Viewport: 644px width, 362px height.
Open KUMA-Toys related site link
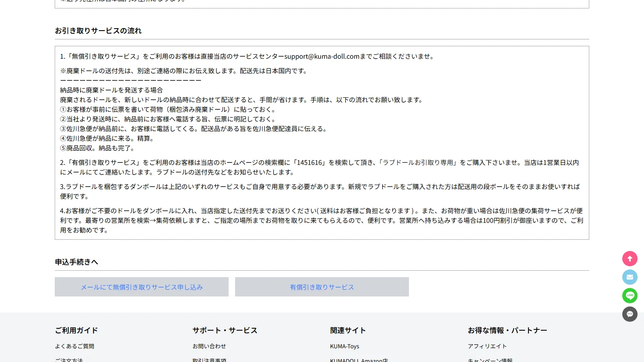[x=345, y=346]
